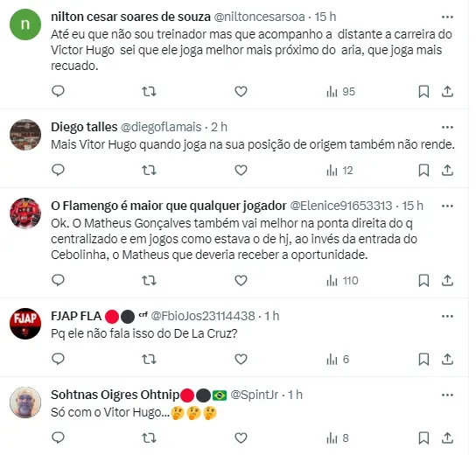This screenshot has width=476, height=455.
Task: Open @Elenice91653313 profile handle
Action: (x=341, y=206)
